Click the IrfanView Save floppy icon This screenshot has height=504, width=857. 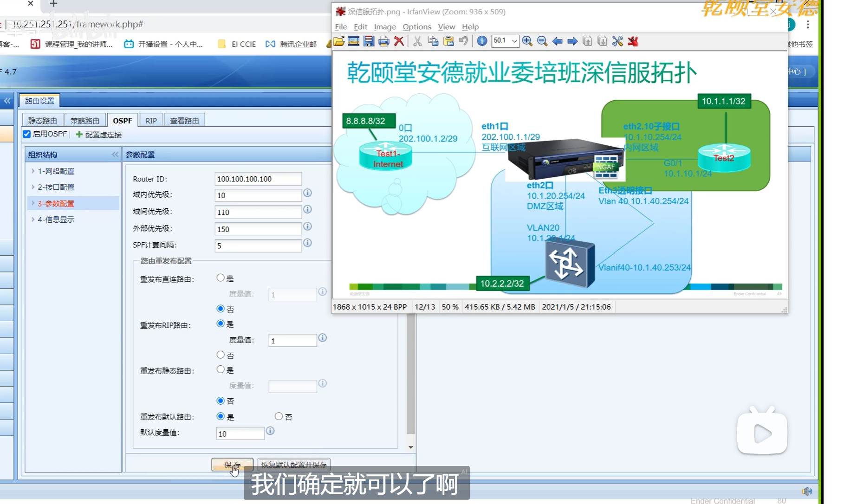(369, 41)
